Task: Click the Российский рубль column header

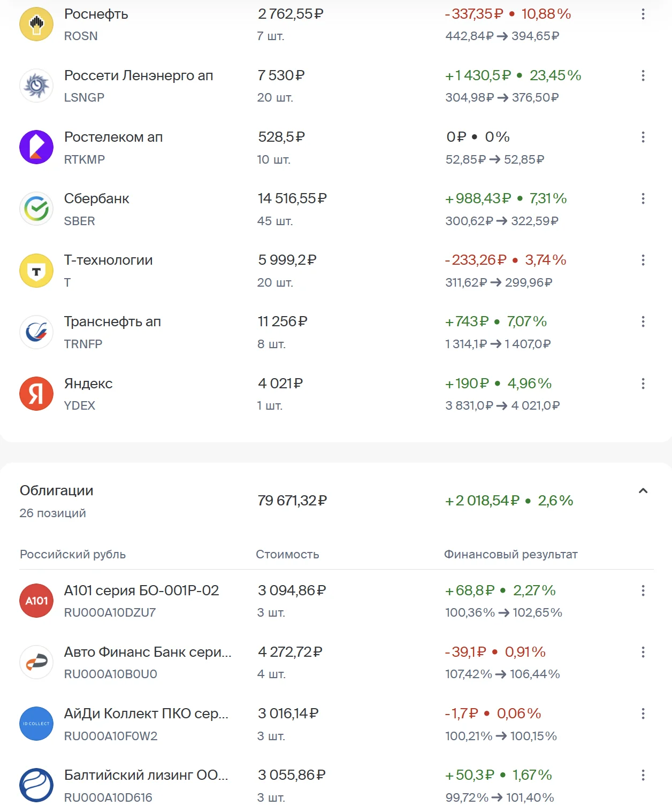Action: coord(73,554)
